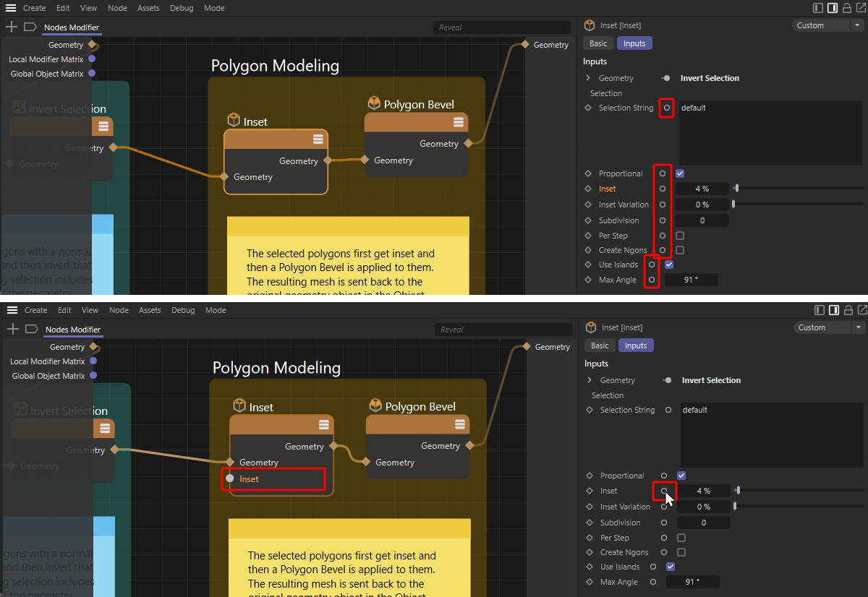Open the hamburger menu in the lower screenshot
The height and width of the screenshot is (597, 868).
point(12,310)
